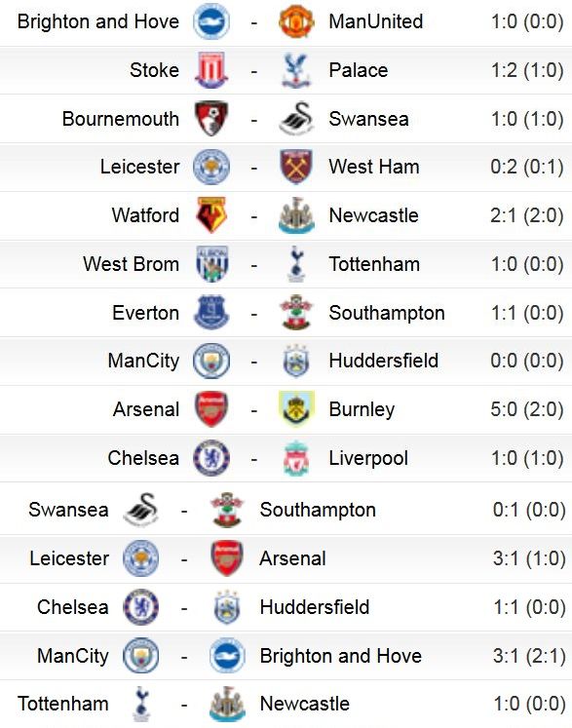Click the Swansea swan logo beside Southampton
The height and width of the screenshot is (728, 572).
(141, 510)
